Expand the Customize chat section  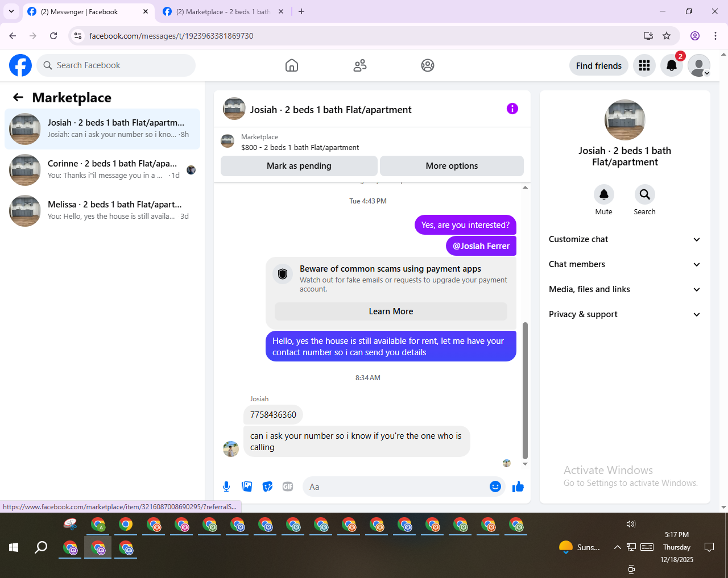click(x=624, y=239)
